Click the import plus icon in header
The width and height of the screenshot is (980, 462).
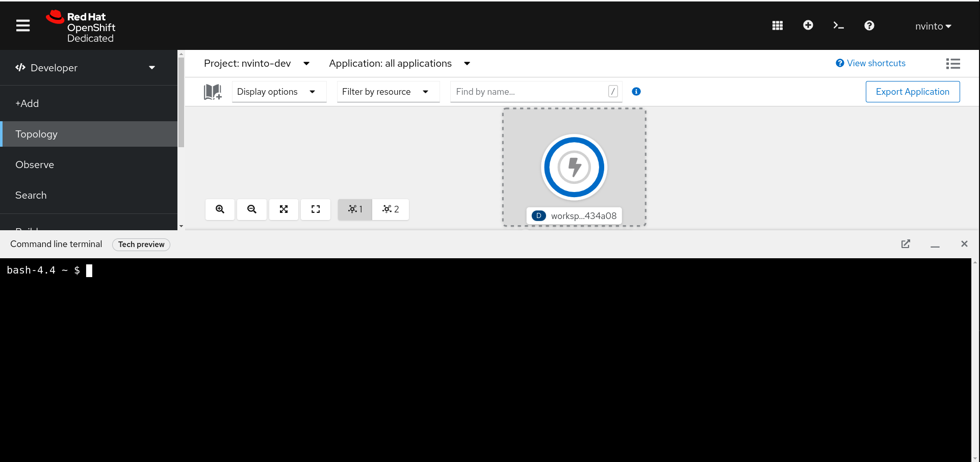(808, 25)
